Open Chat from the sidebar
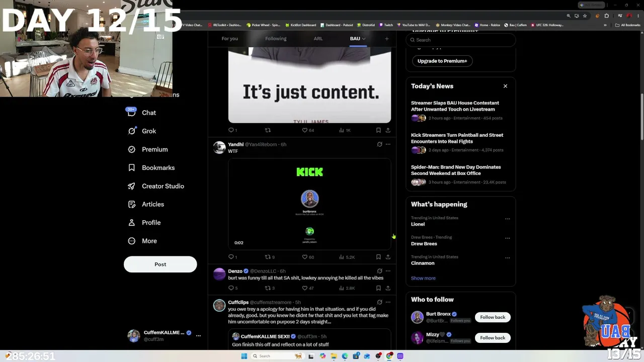The image size is (644, 362). [x=141, y=113]
